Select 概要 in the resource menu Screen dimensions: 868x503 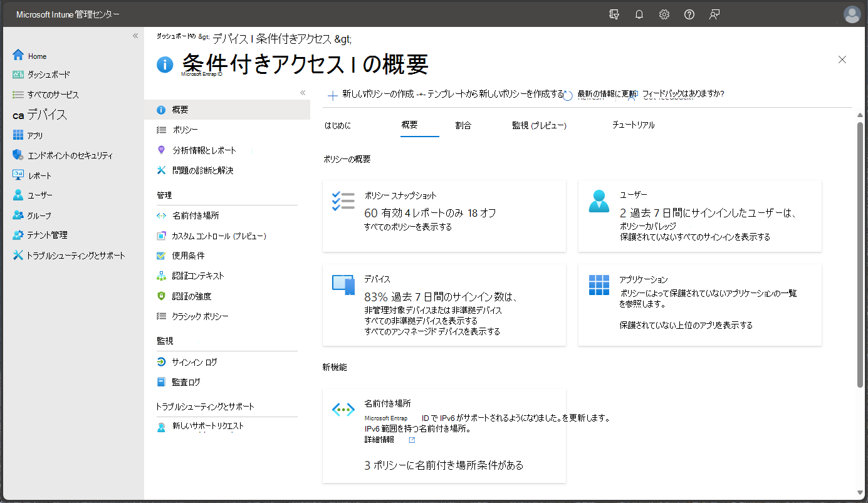pos(227,110)
